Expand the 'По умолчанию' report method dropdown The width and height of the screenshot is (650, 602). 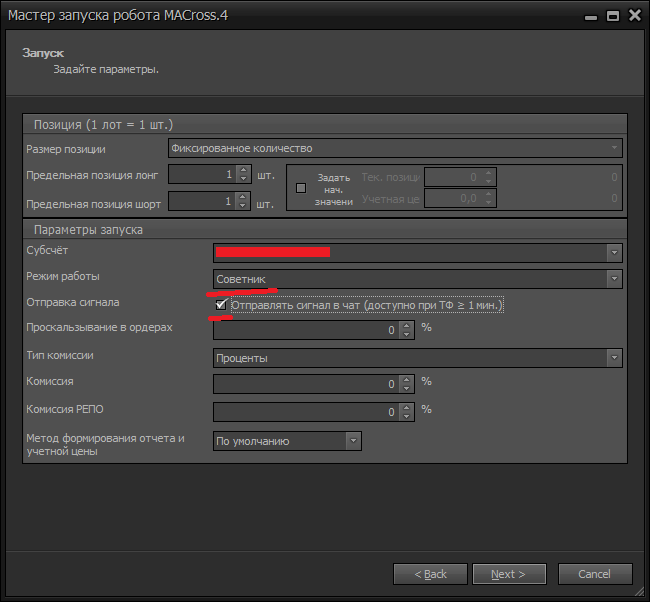[x=353, y=441]
